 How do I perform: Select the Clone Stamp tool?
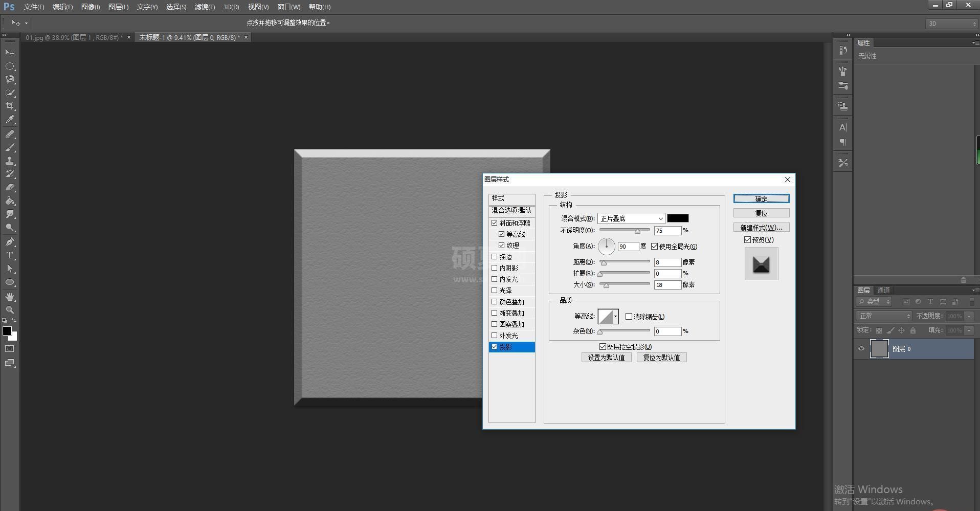(10, 161)
